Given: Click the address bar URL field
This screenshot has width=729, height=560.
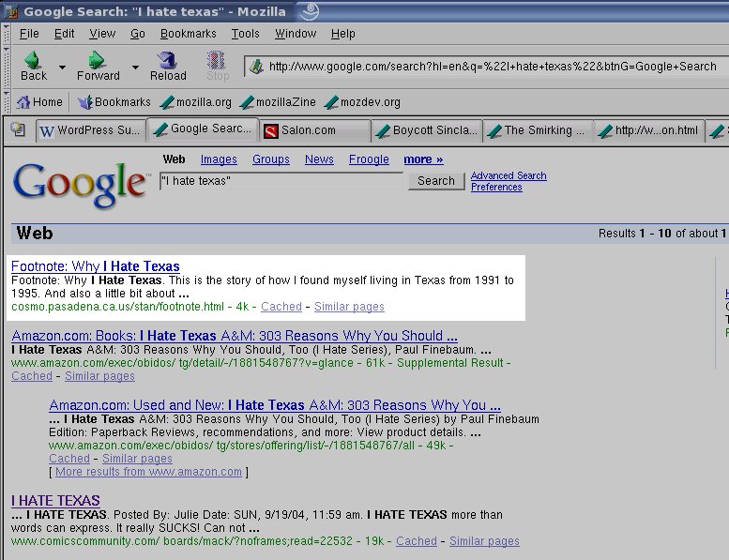Looking at the screenshot, I should [x=493, y=67].
